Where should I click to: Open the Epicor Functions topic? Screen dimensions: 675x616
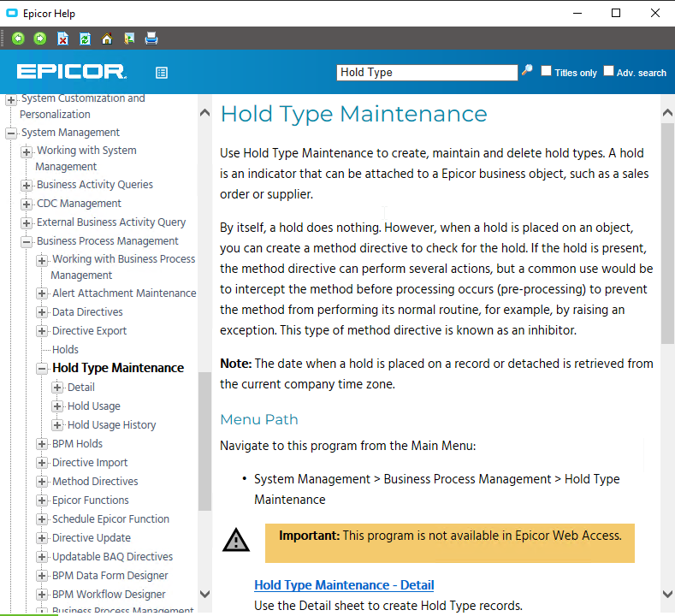tap(91, 500)
